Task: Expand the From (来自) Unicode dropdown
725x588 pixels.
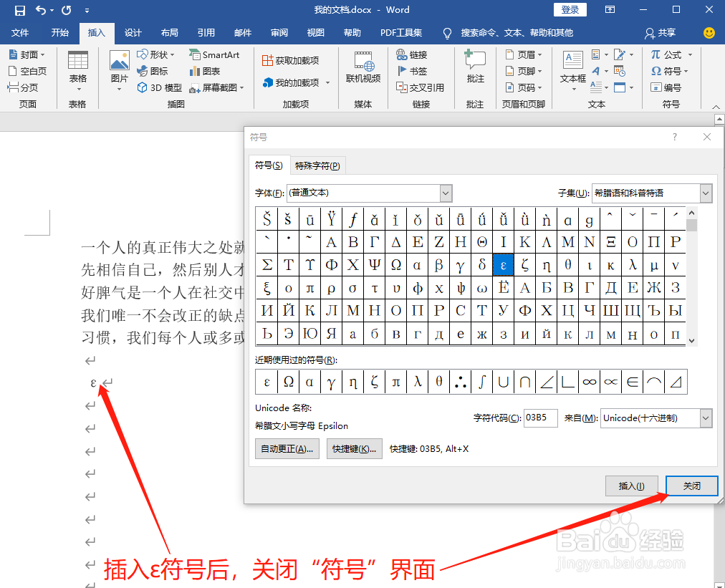Action: point(706,418)
